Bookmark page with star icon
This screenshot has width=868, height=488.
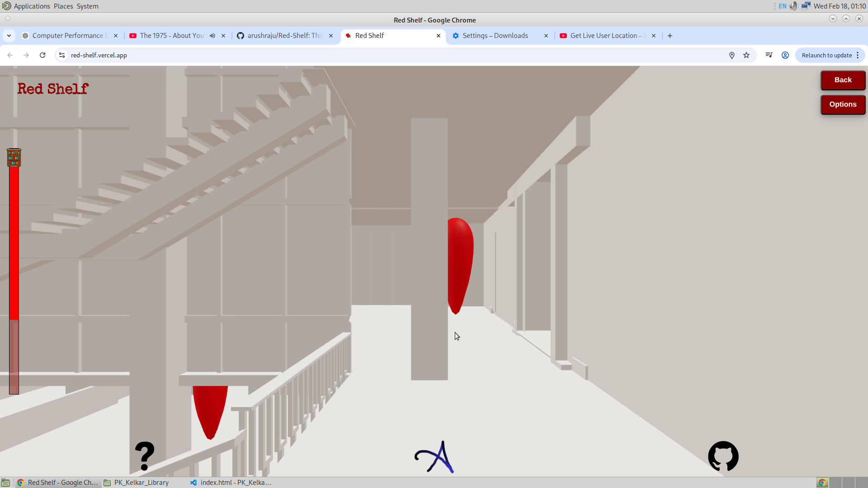click(x=746, y=55)
